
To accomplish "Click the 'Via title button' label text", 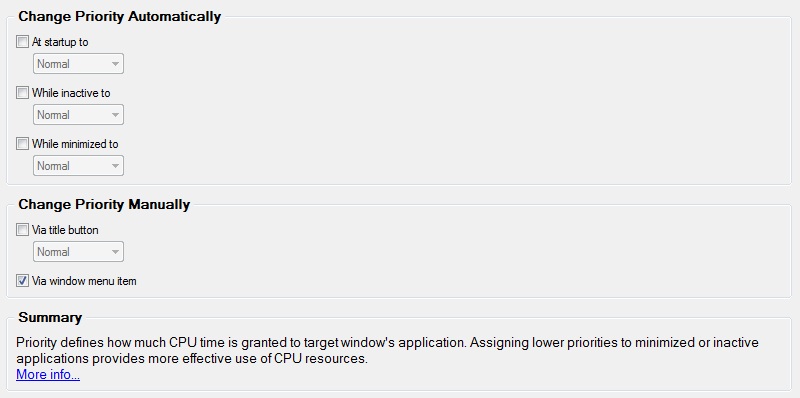I will tap(65, 230).
